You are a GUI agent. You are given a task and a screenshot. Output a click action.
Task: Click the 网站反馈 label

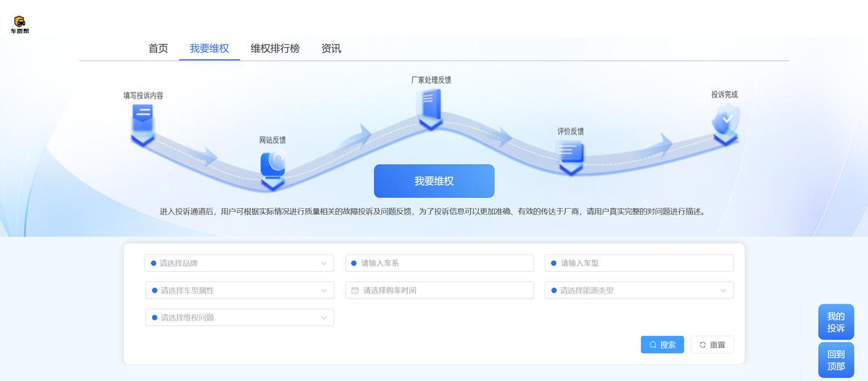[273, 140]
